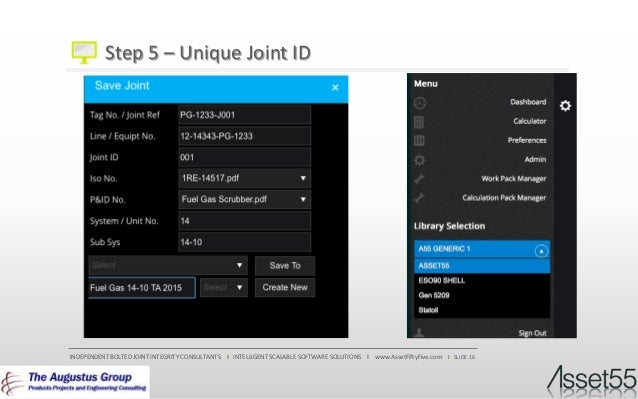This screenshot has height=399, width=638.
Task: Select Gen 5209 library option
Action: (x=482, y=295)
